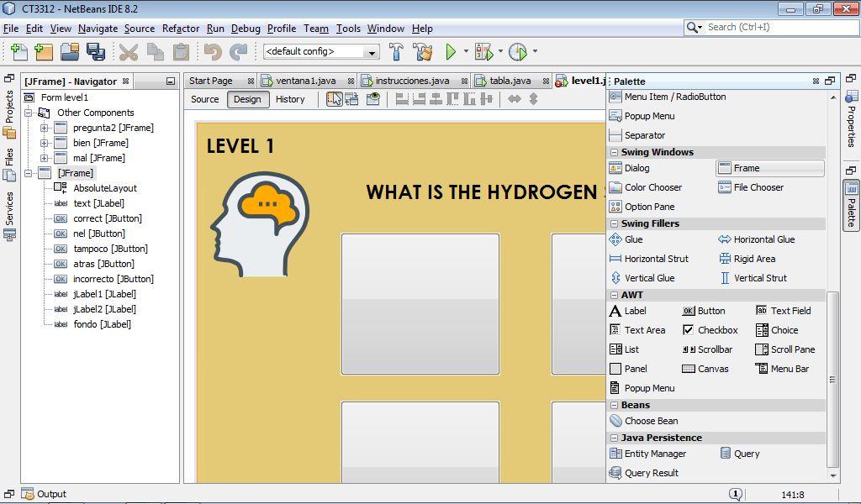Select Frame in Swing Windows palette
Image resolution: width=861 pixels, height=504 pixels.
[x=770, y=168]
